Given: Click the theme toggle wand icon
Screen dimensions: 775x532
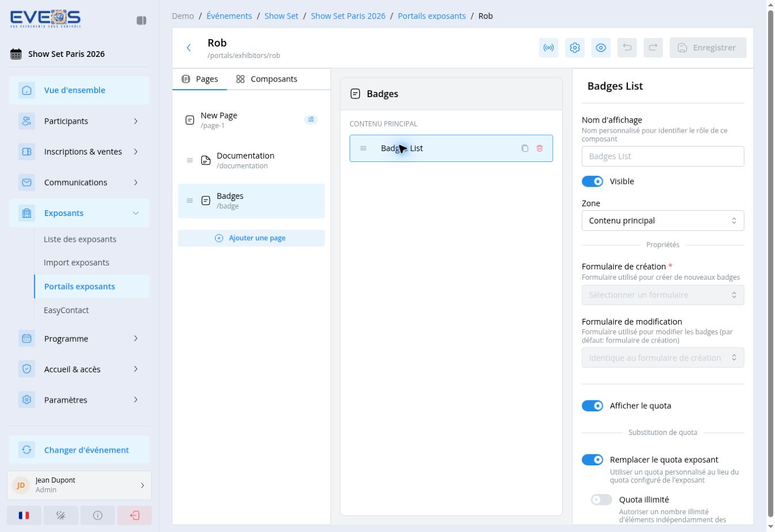Looking at the screenshot, I should click(61, 515).
